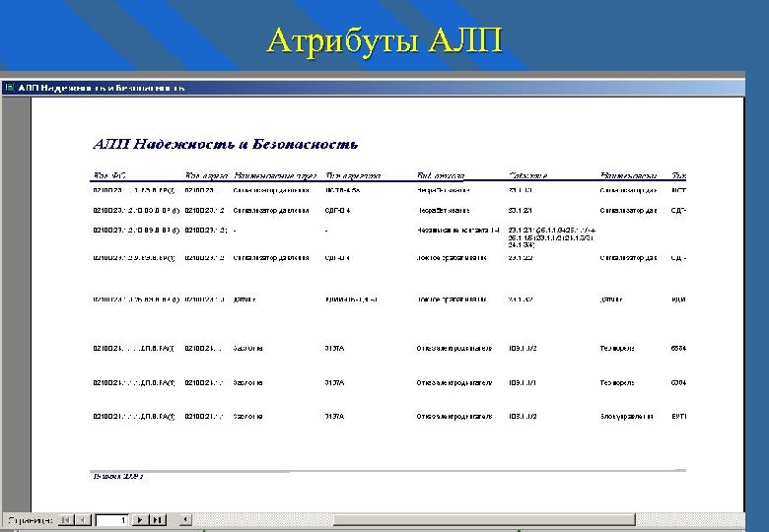Click 'Датчик' in the armature name column
Screen dimensions: 769x532
click(x=245, y=299)
